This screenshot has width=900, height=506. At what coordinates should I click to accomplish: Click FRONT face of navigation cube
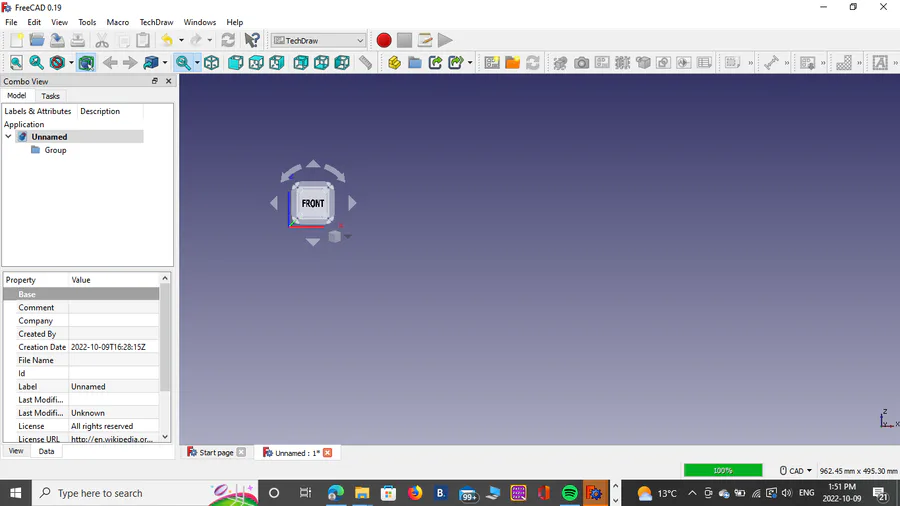pyautogui.click(x=313, y=203)
